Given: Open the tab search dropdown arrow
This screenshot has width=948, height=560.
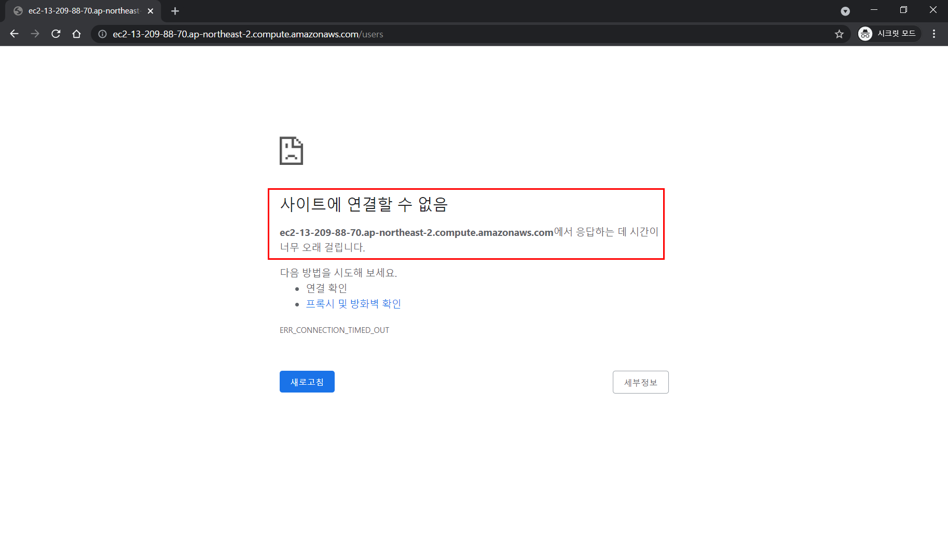Looking at the screenshot, I should tap(845, 11).
